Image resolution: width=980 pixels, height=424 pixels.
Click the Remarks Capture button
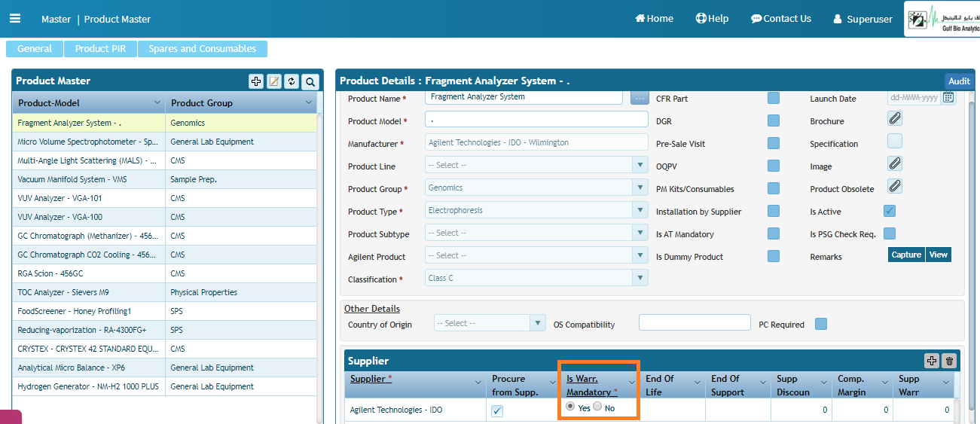tap(906, 255)
